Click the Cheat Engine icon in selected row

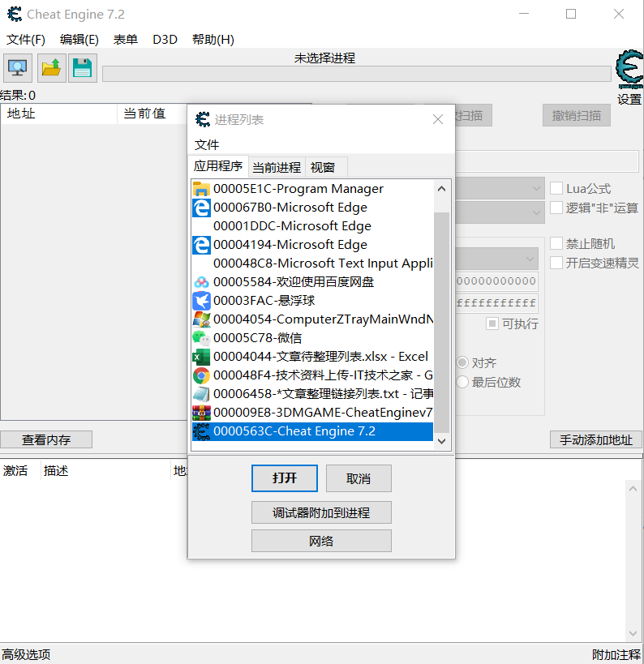201,431
